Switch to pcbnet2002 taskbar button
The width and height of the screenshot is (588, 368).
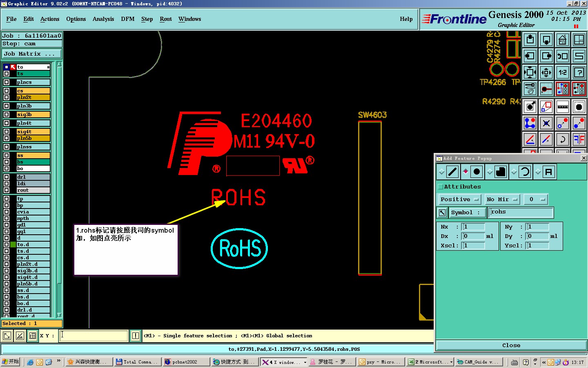(186, 362)
